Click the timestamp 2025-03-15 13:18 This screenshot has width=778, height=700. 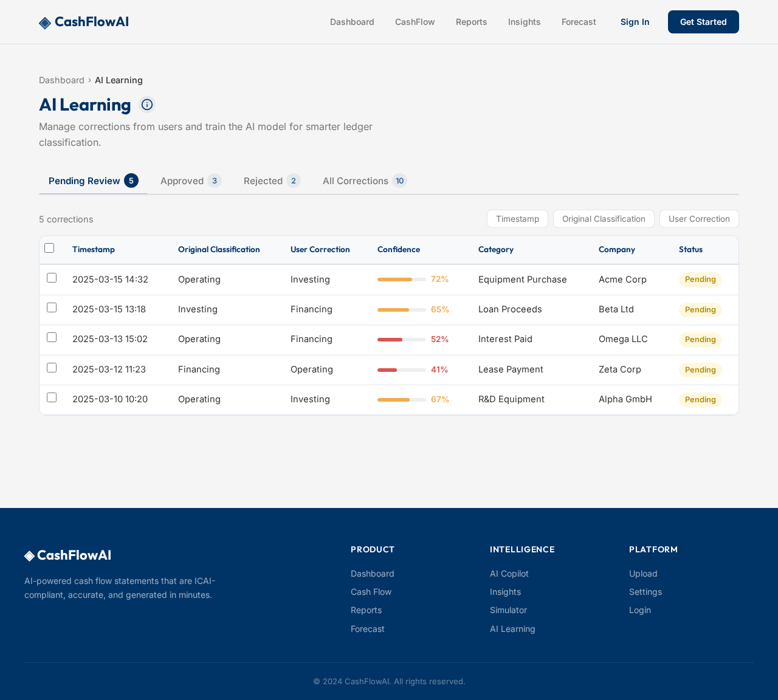pos(109,309)
